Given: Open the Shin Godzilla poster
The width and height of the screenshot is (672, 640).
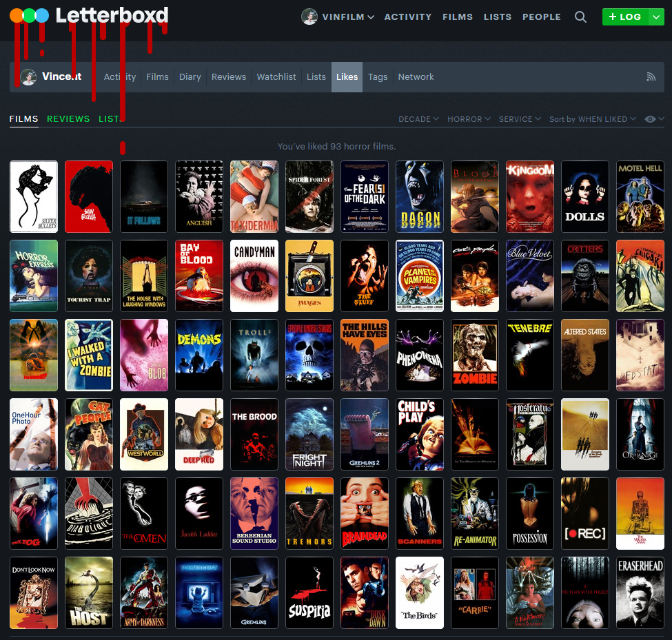Looking at the screenshot, I should click(x=89, y=196).
